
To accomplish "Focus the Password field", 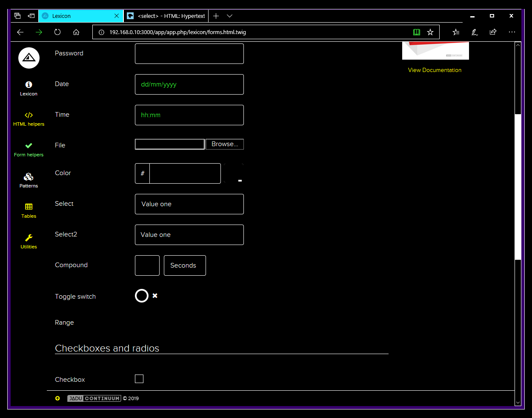I will pos(189,54).
